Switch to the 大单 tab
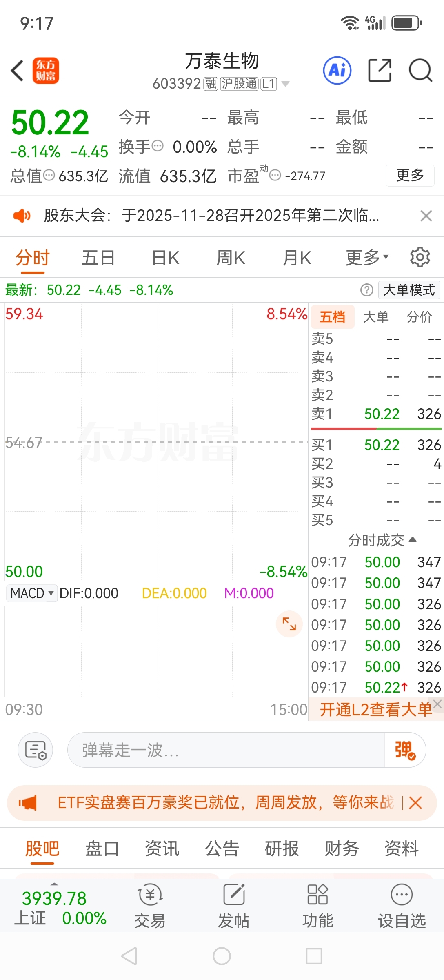 pyautogui.click(x=376, y=317)
